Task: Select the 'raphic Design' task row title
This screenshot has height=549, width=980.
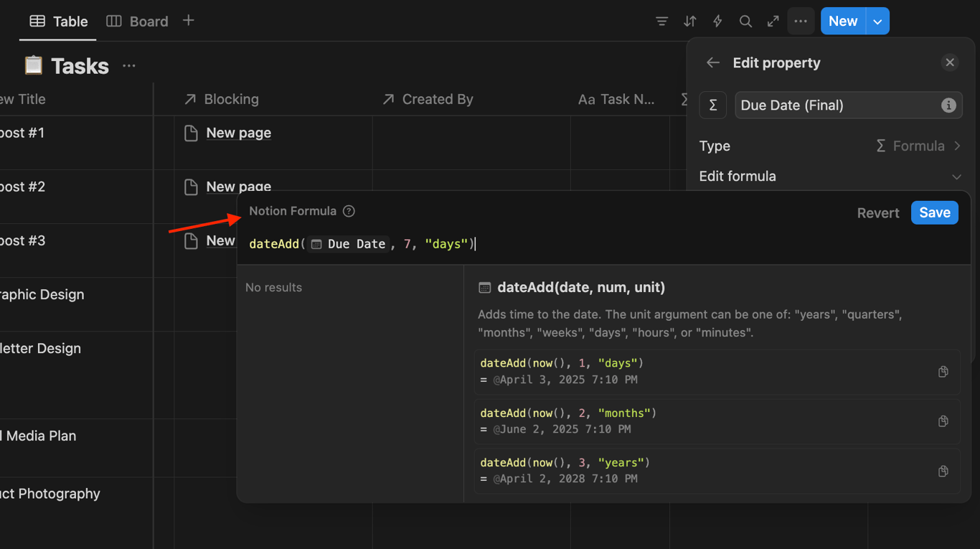Action: [x=42, y=294]
